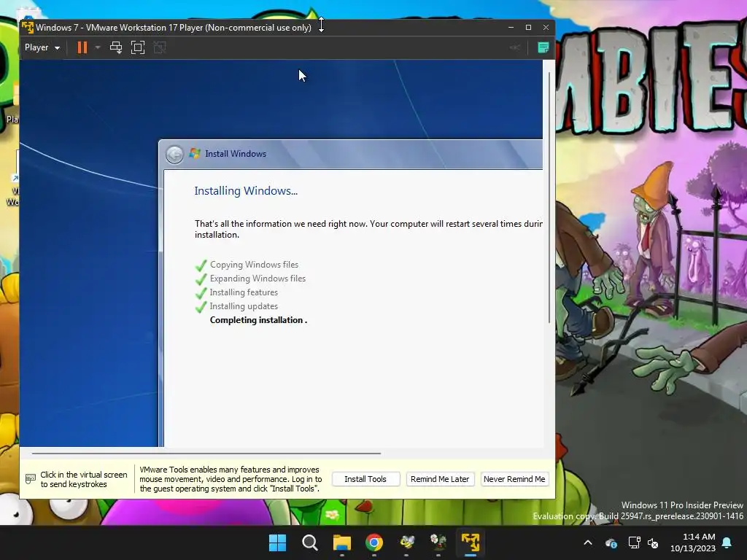747x560 pixels.
Task: Open the notification bell
Action: click(727, 542)
